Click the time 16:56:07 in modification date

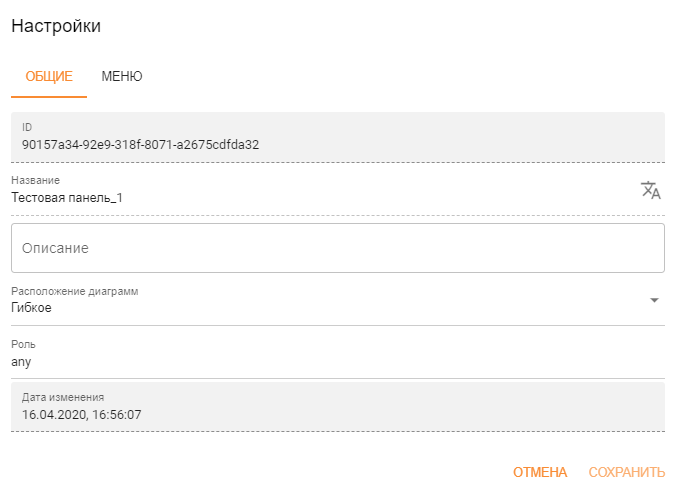click(117, 414)
